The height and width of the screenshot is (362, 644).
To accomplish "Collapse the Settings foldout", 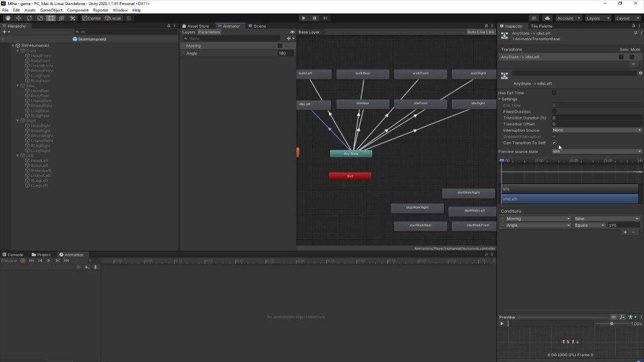I will click(500, 99).
